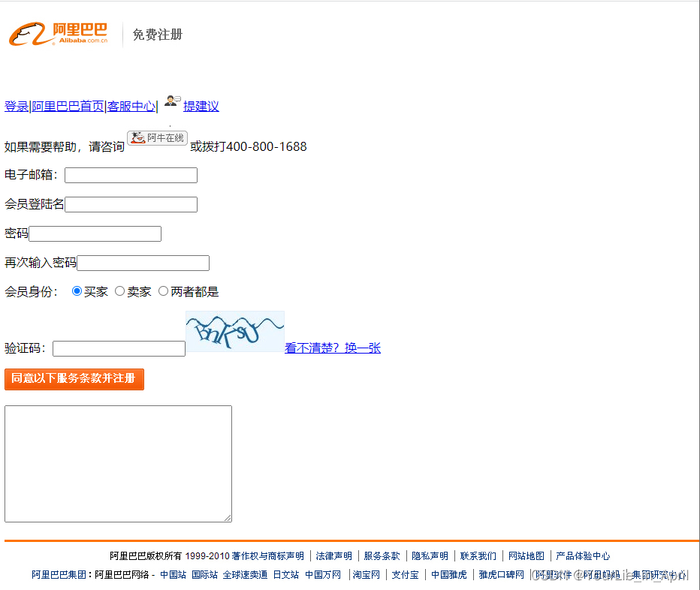This screenshot has height=590, width=700.
Task: Open 淘宝网 footer link
Action: coord(367,574)
